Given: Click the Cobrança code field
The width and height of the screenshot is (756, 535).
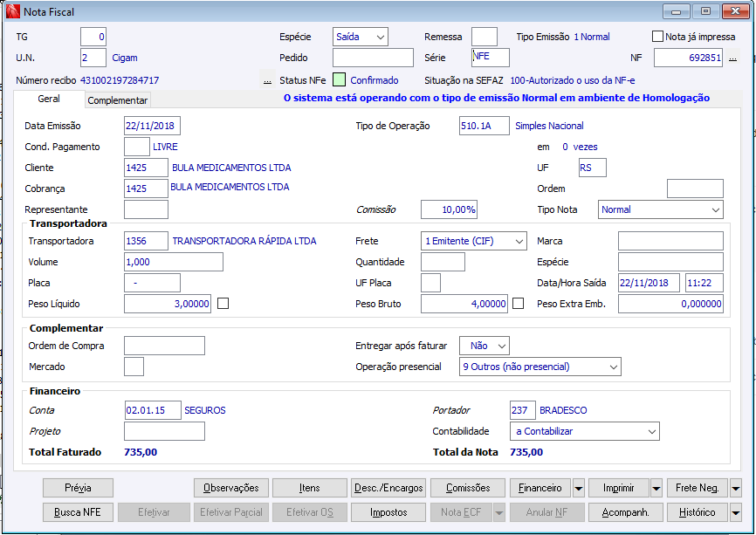Looking at the screenshot, I should (x=146, y=189).
